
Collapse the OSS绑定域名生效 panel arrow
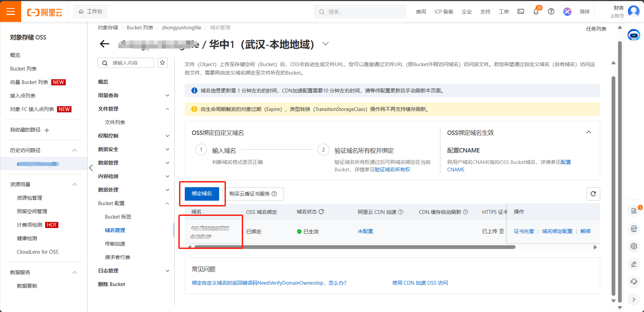(x=589, y=132)
